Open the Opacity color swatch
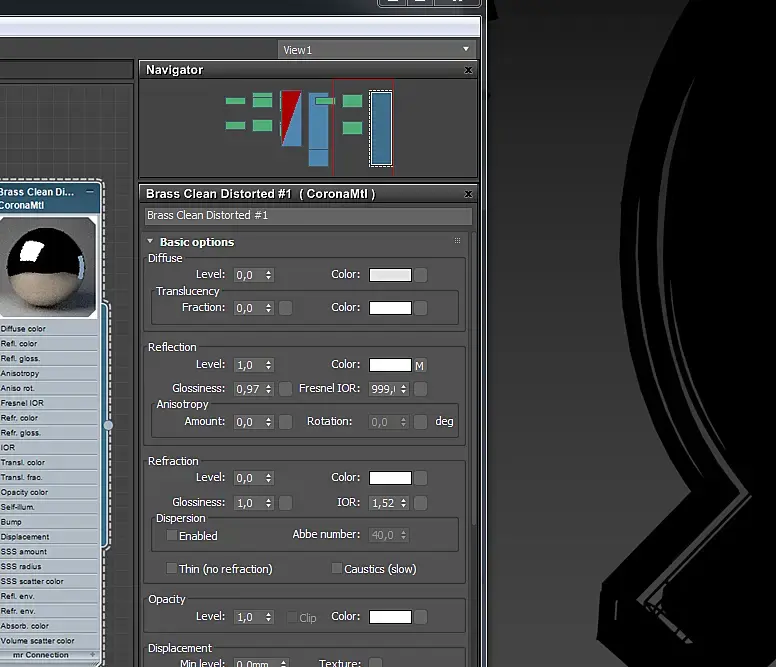776x667 pixels. point(390,617)
